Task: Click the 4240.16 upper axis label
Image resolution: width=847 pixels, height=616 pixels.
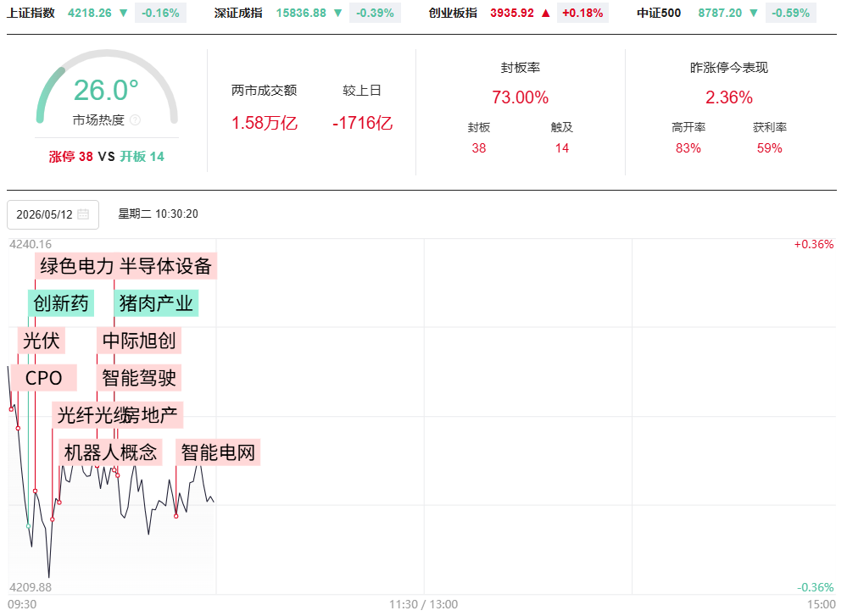Action: [31, 244]
